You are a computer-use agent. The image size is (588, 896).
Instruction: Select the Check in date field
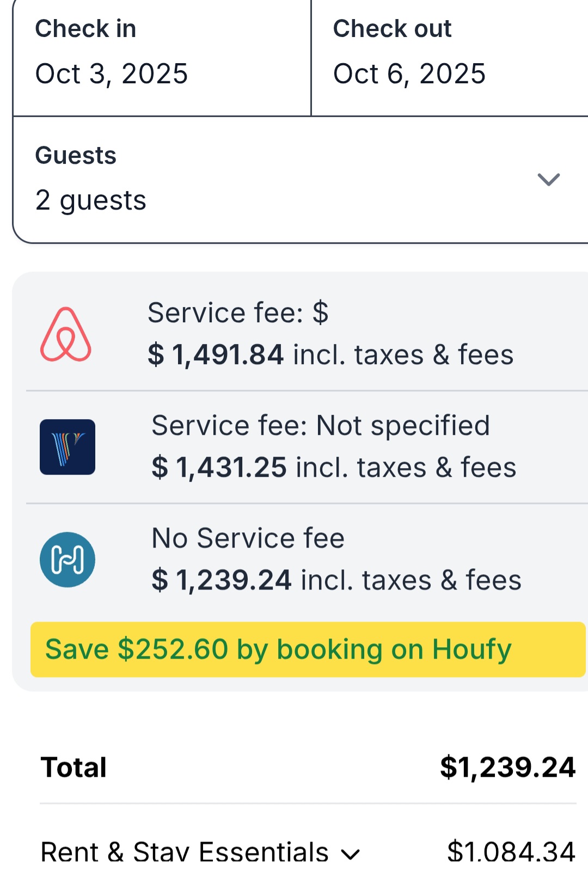[x=162, y=57]
